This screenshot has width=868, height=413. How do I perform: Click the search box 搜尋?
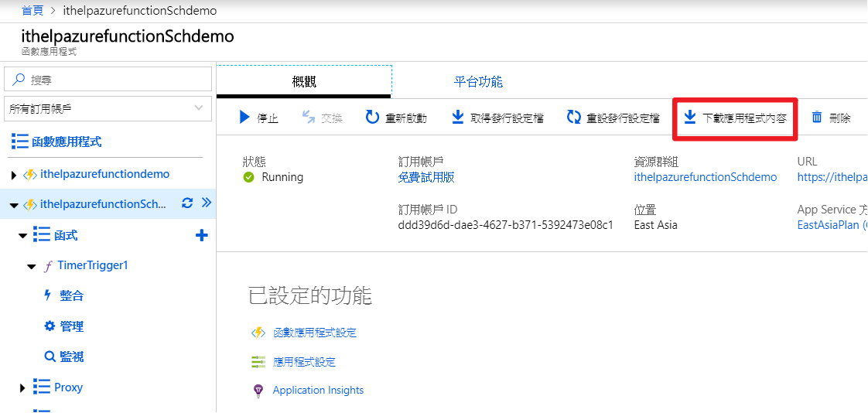108,79
